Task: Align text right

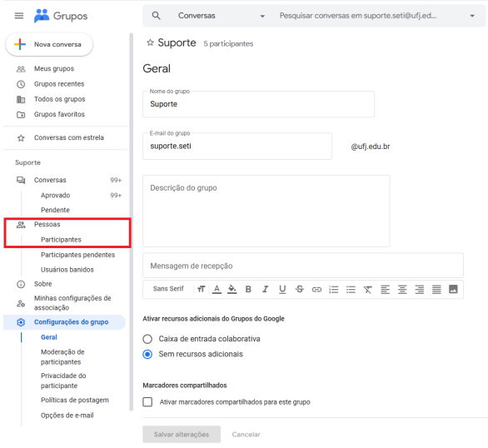Action: point(419,290)
